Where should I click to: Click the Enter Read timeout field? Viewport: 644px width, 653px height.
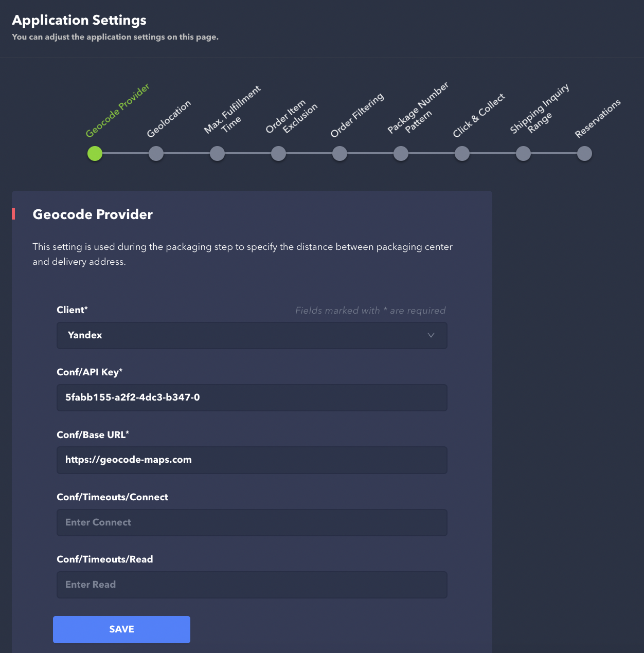click(x=252, y=585)
